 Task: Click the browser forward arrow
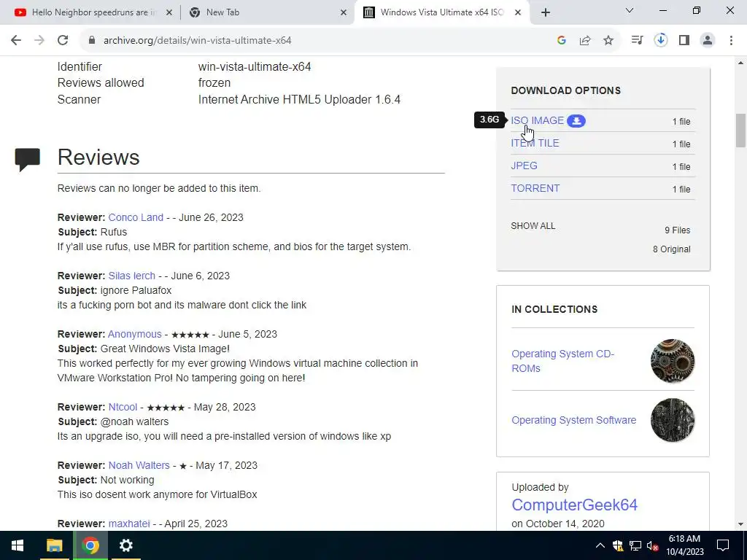tap(39, 41)
